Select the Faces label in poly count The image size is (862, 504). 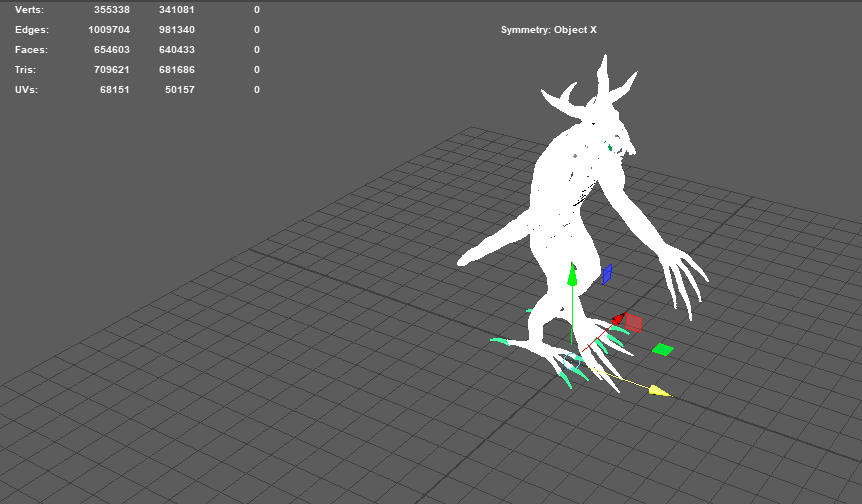point(31,50)
